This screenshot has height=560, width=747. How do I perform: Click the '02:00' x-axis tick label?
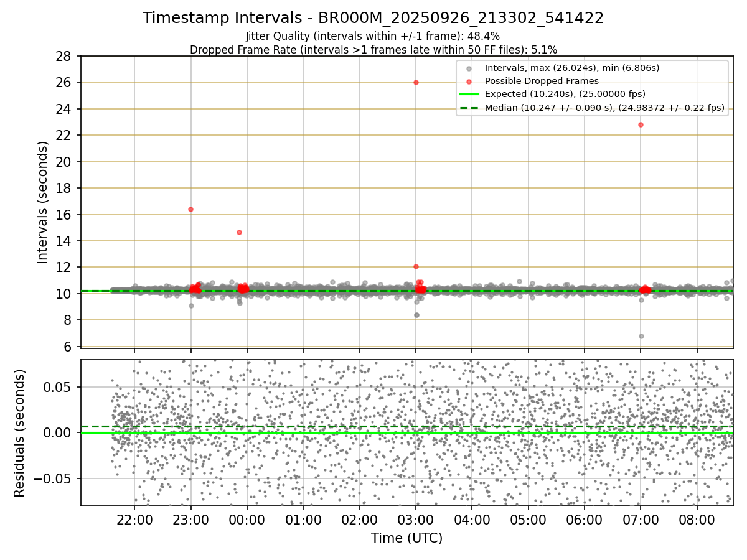click(359, 520)
